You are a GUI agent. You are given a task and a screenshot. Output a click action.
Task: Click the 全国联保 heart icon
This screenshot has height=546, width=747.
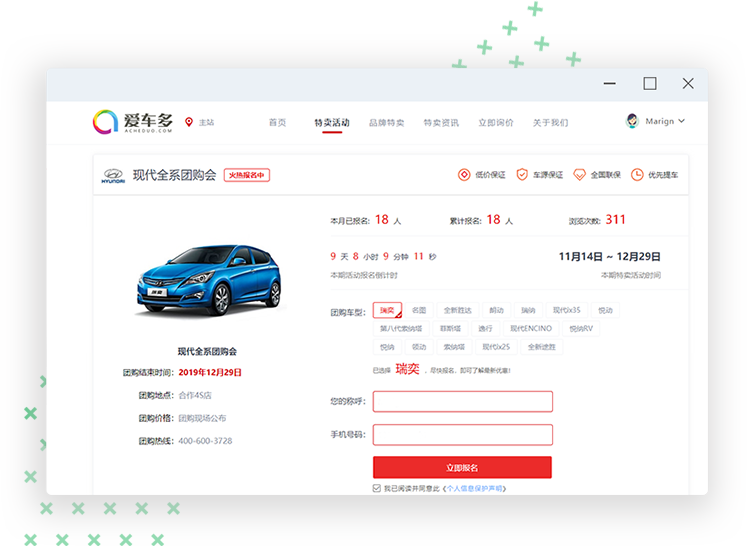coord(579,175)
